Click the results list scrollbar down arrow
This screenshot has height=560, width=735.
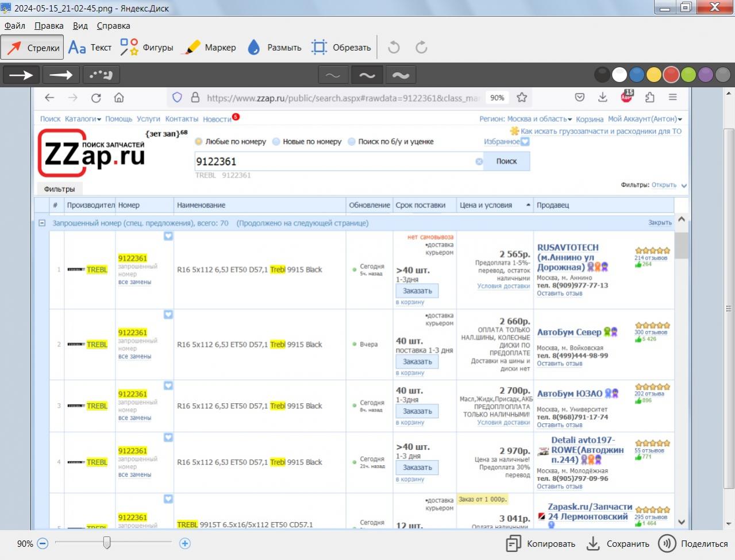click(x=681, y=522)
